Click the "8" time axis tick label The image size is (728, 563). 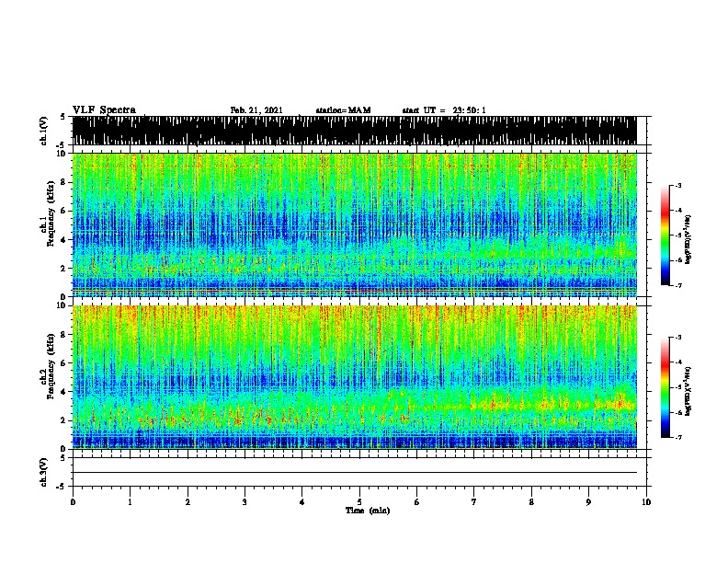[531, 502]
